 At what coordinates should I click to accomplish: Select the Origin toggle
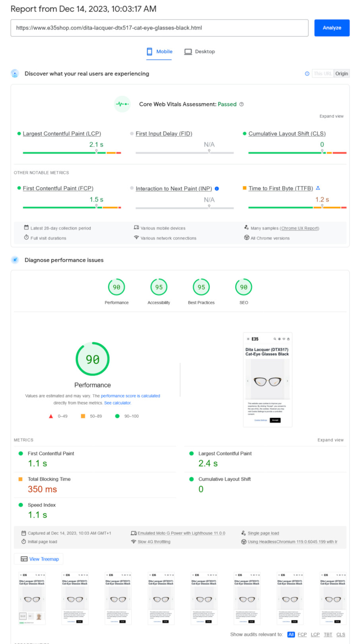[341, 73]
